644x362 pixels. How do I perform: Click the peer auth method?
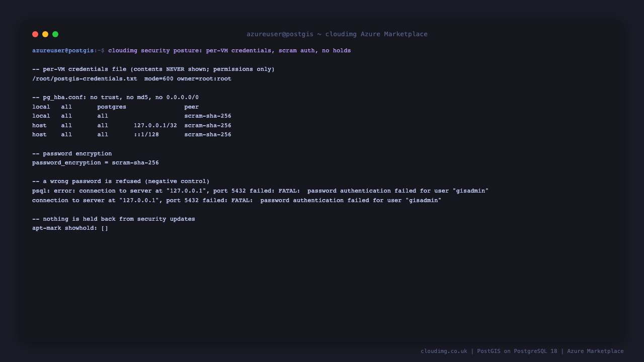pyautogui.click(x=191, y=107)
